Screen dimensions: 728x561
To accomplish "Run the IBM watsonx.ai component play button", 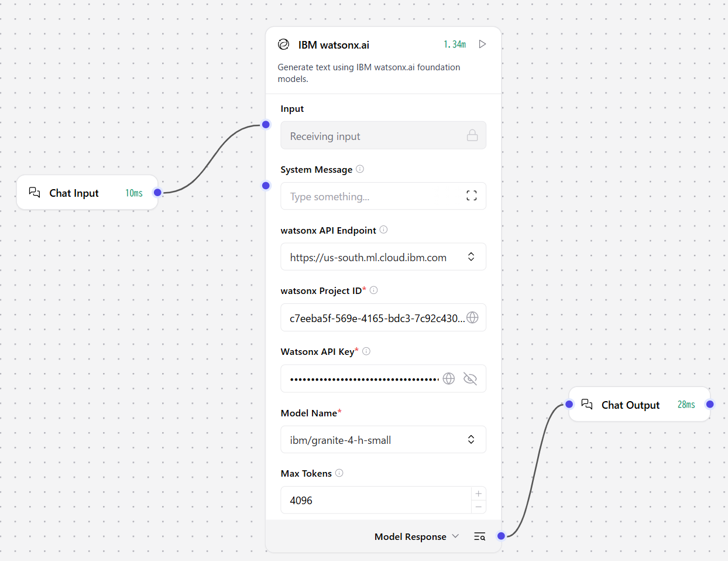I will coord(482,44).
